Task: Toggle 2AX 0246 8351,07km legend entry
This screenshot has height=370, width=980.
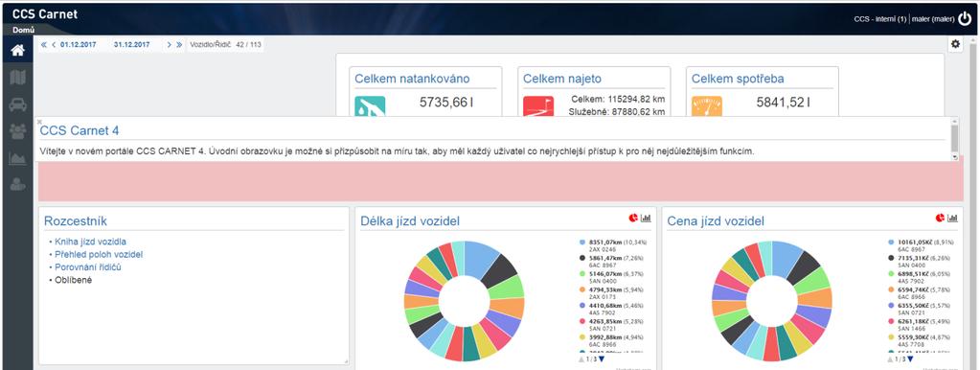Action: (614, 244)
